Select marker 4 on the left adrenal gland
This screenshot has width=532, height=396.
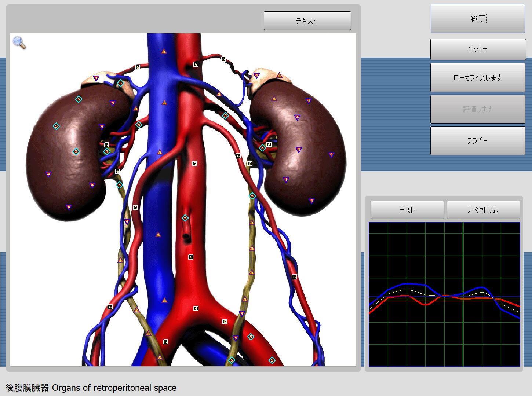96,78
